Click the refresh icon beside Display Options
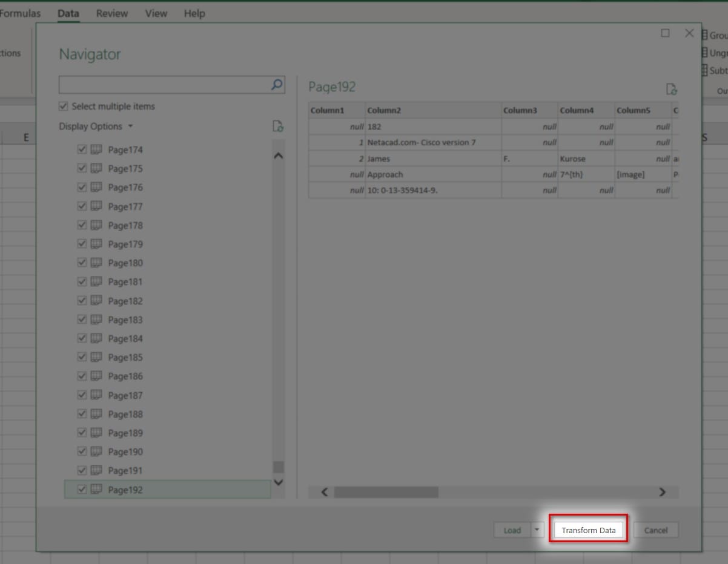The width and height of the screenshot is (728, 564). pos(278,126)
